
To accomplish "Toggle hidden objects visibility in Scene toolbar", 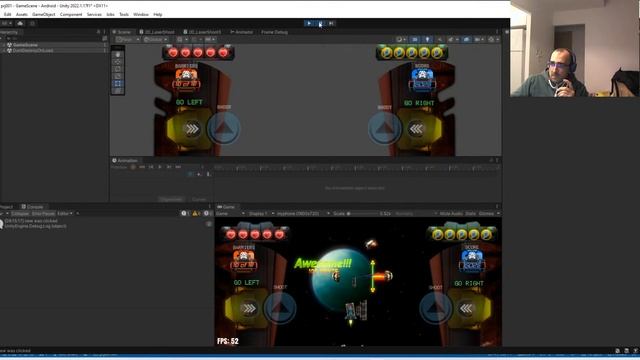I will point(467,40).
